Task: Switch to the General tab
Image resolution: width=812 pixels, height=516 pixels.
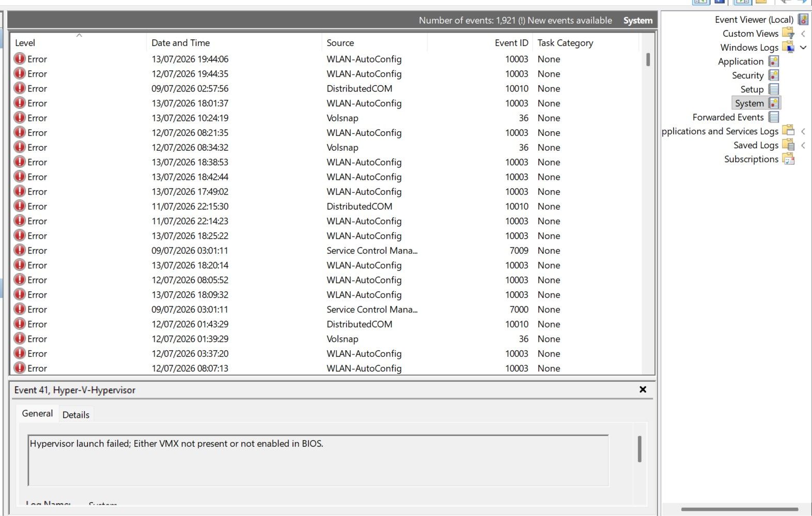Action: 37,414
